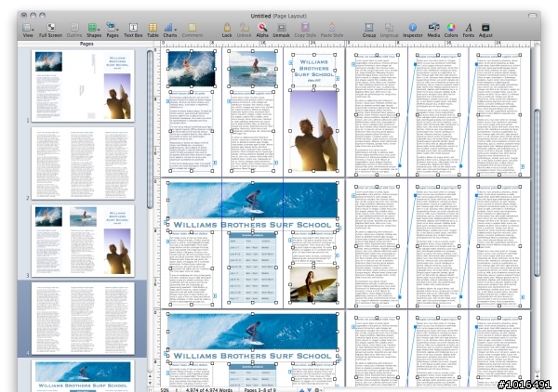
Task: Open the Colors picker window
Action: (451, 31)
